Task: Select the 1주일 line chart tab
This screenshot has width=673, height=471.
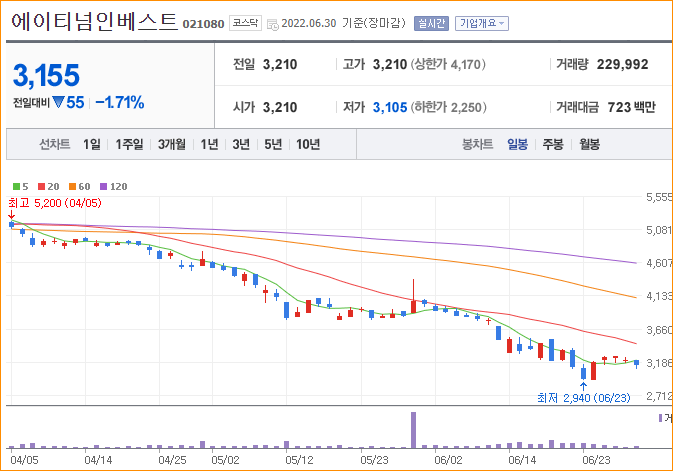Action: [x=129, y=144]
